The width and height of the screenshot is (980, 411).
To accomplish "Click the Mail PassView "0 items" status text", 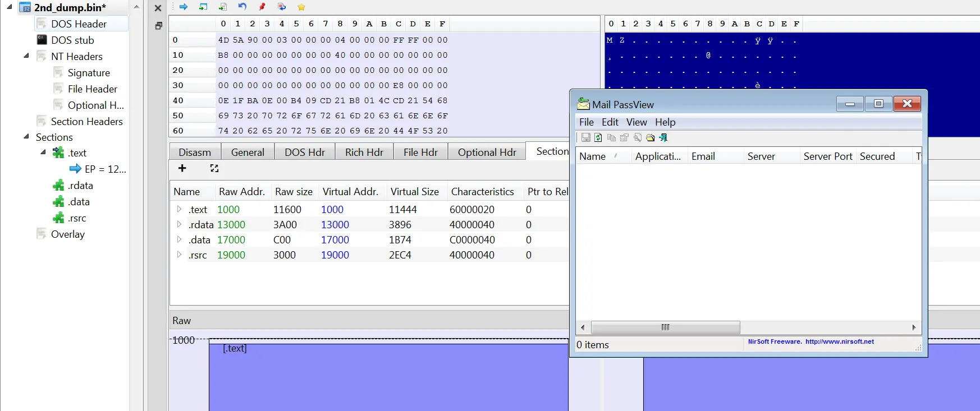I will coord(593,345).
